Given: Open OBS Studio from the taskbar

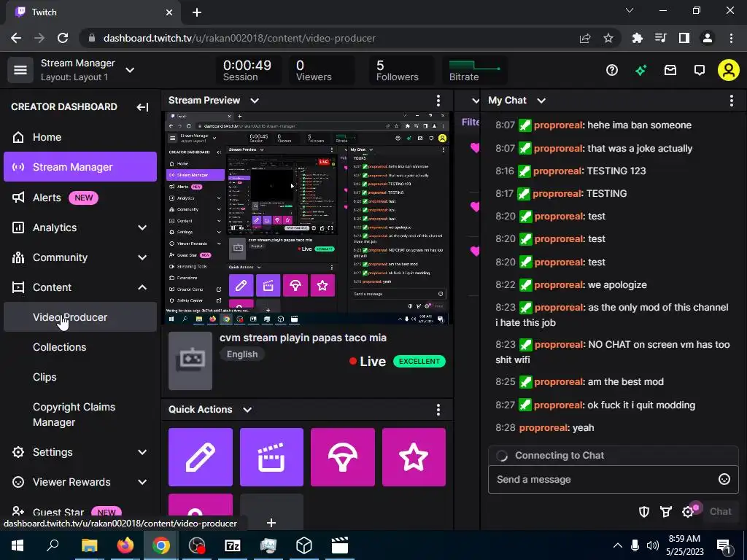Looking at the screenshot, I should 197,545.
